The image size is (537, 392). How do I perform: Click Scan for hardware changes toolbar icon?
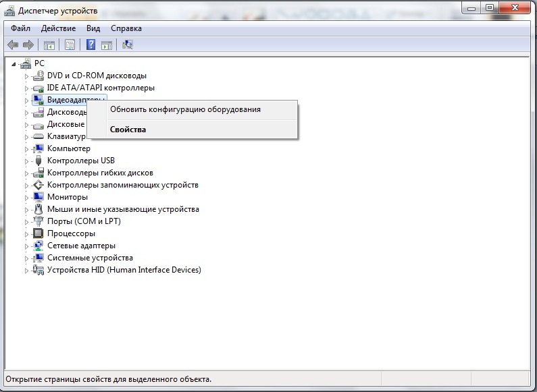coord(128,45)
